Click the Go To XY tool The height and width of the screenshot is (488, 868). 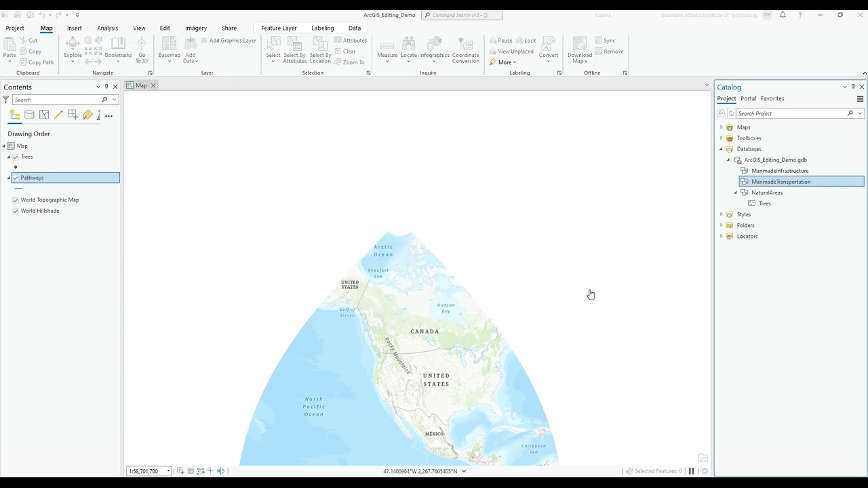[x=142, y=50]
